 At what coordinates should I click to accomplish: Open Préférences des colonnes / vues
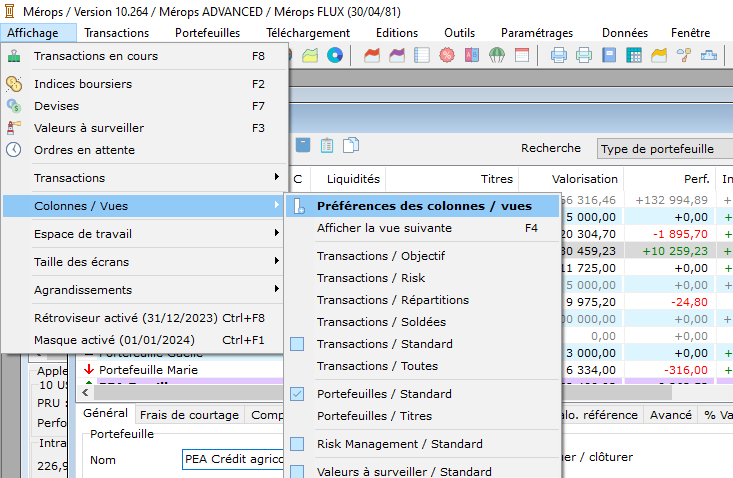(423, 206)
